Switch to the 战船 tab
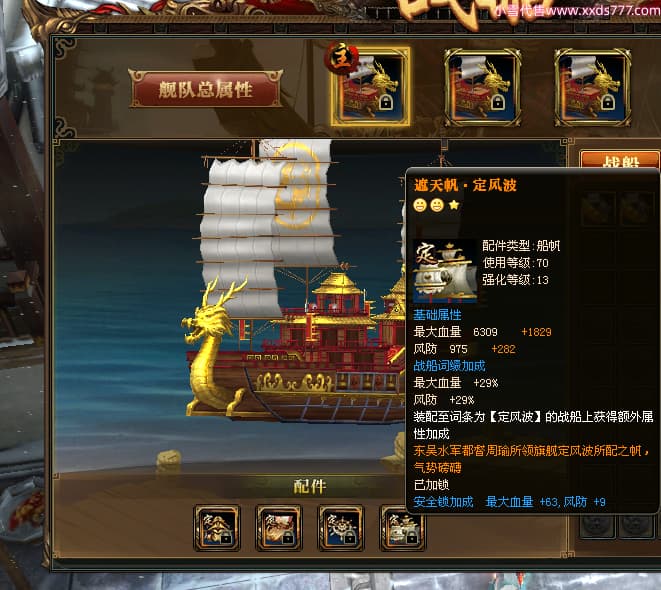Screen dimensions: 661x590 point(620,161)
